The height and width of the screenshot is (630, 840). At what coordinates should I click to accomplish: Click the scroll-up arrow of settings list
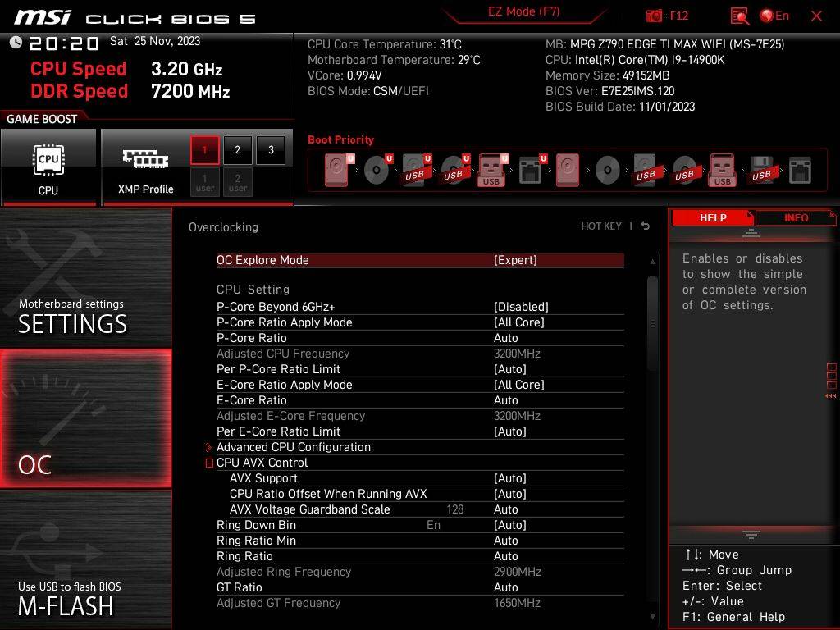pos(652,262)
